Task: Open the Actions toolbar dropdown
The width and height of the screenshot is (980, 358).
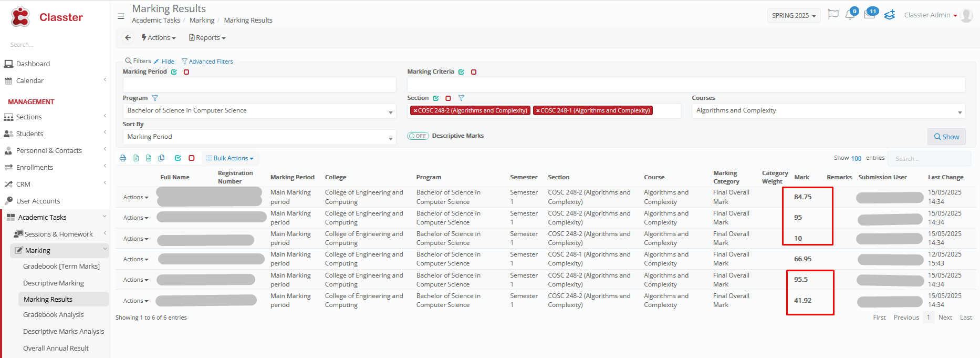Action: tap(159, 38)
